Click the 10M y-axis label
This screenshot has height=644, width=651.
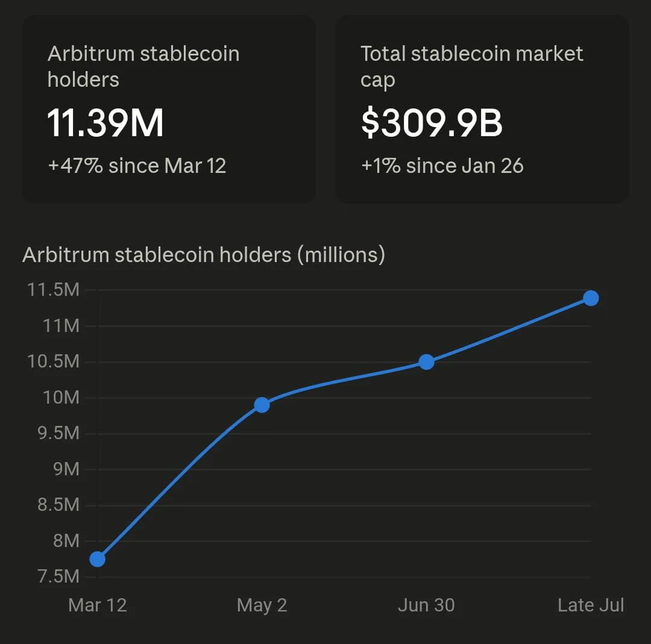(x=61, y=398)
